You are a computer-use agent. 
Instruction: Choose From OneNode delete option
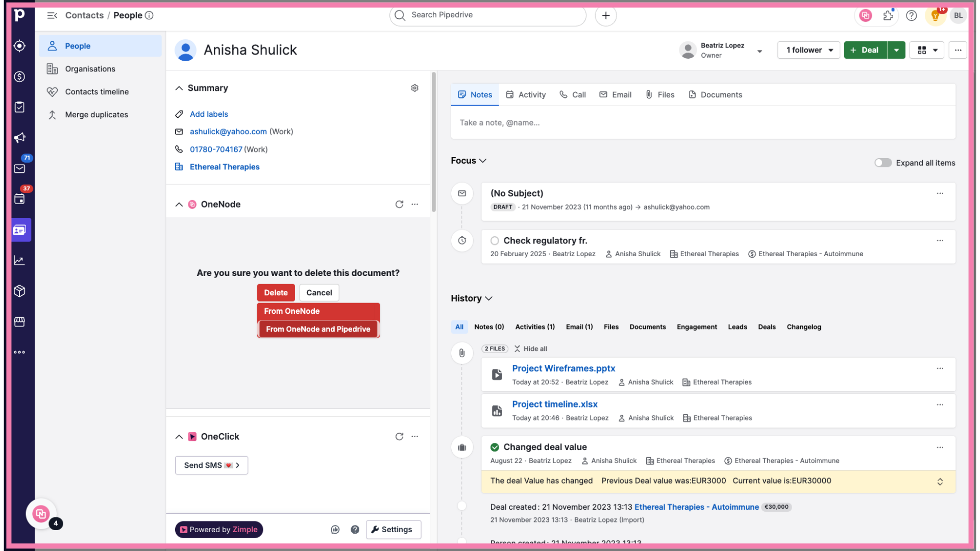point(318,311)
